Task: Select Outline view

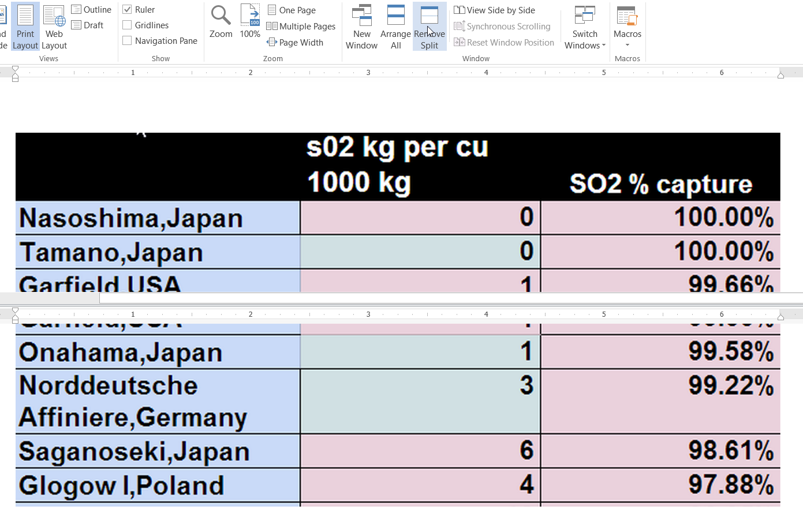Action: click(x=91, y=10)
